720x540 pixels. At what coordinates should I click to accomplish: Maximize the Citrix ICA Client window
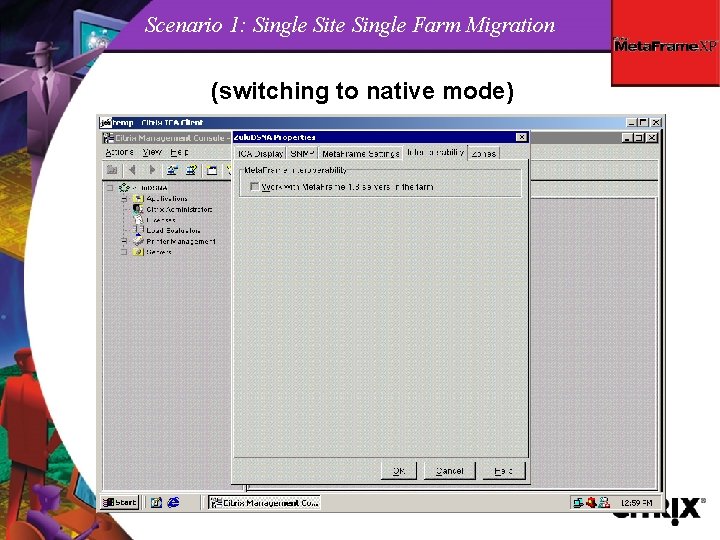[643, 122]
